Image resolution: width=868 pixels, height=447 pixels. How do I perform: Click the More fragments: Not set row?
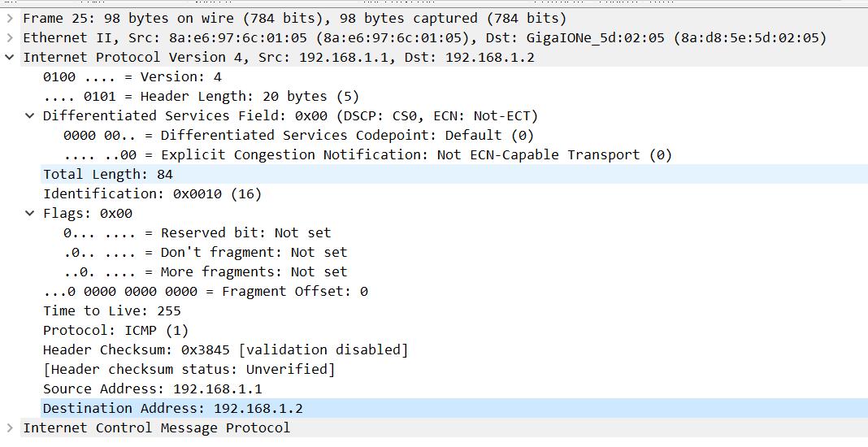[205, 271]
